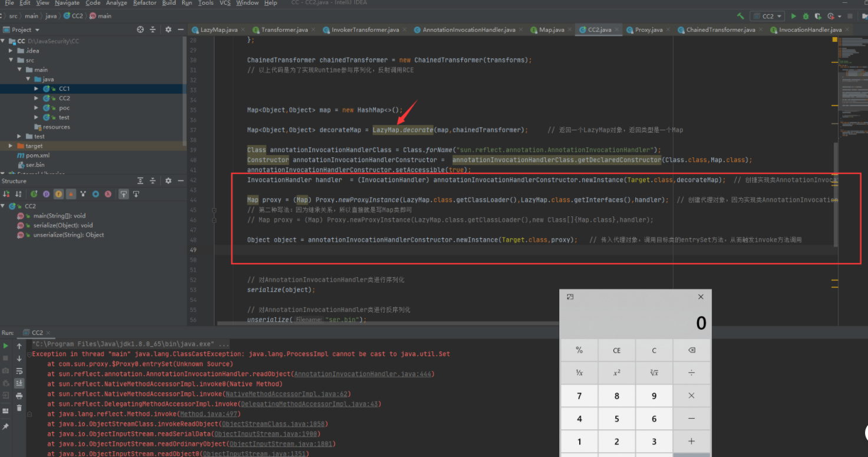
Task: Hide the Structure panel with the minus icon
Action: click(x=180, y=181)
